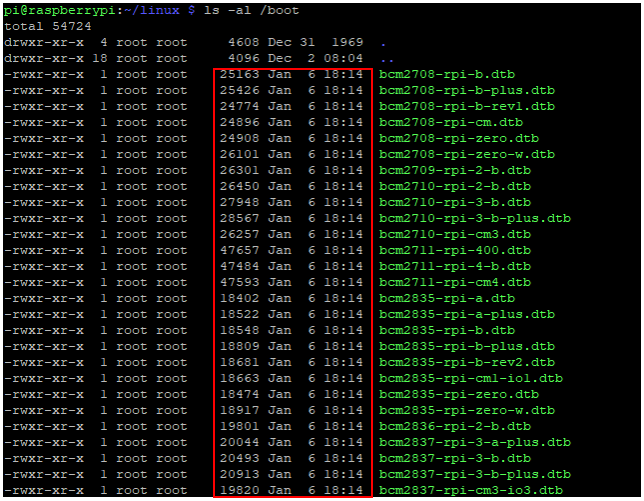The width and height of the screenshot is (644, 501).
Task: Click file size value 28567
Action: coord(239,218)
